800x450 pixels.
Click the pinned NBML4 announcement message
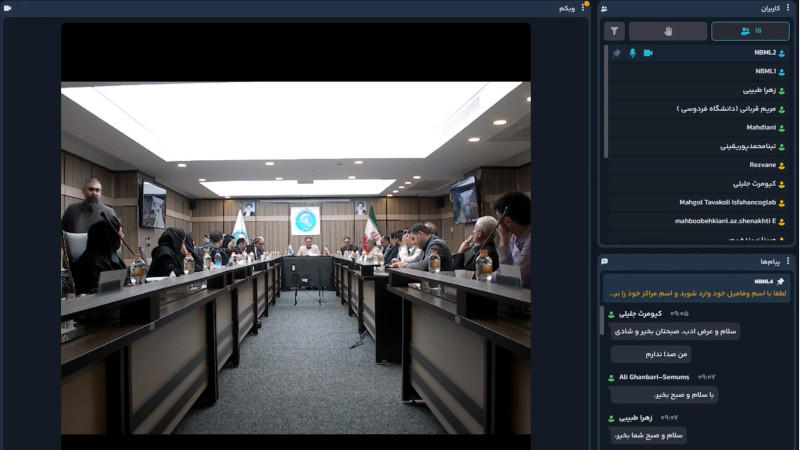(697, 293)
